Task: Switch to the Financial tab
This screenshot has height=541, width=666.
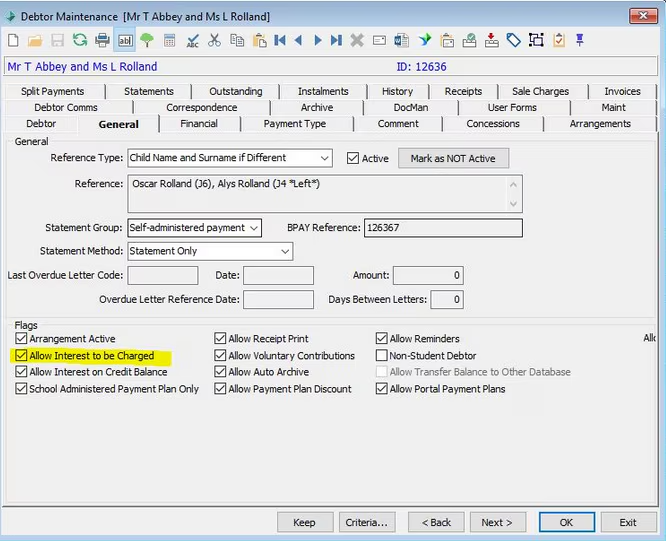Action: tap(199, 124)
